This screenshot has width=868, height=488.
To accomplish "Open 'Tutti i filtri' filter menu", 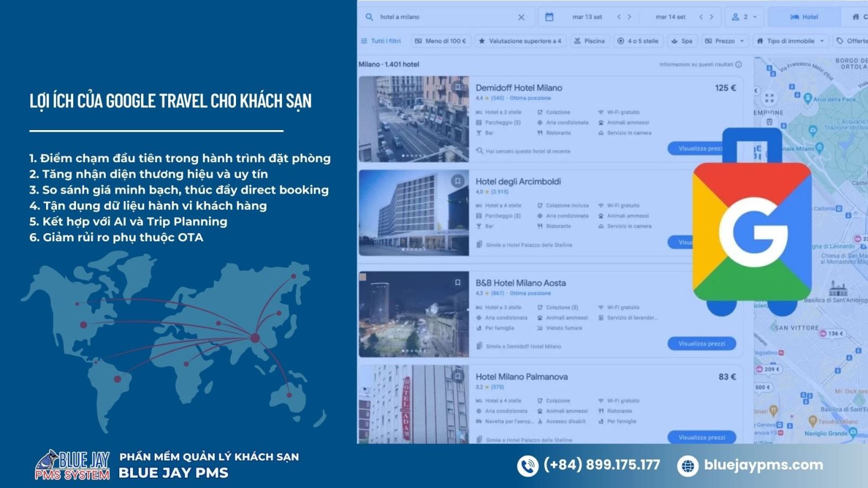I will [x=381, y=41].
